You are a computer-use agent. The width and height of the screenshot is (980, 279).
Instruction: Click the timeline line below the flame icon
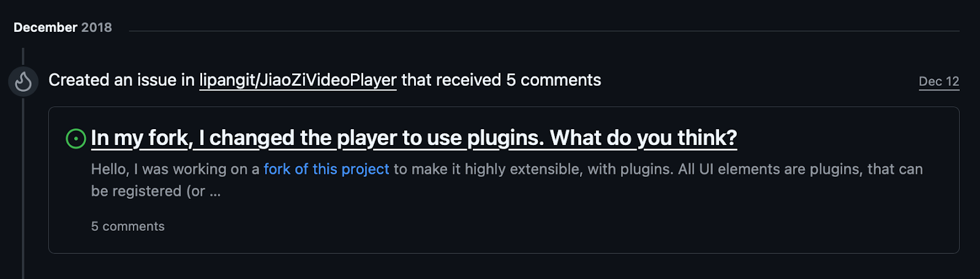pos(23,184)
